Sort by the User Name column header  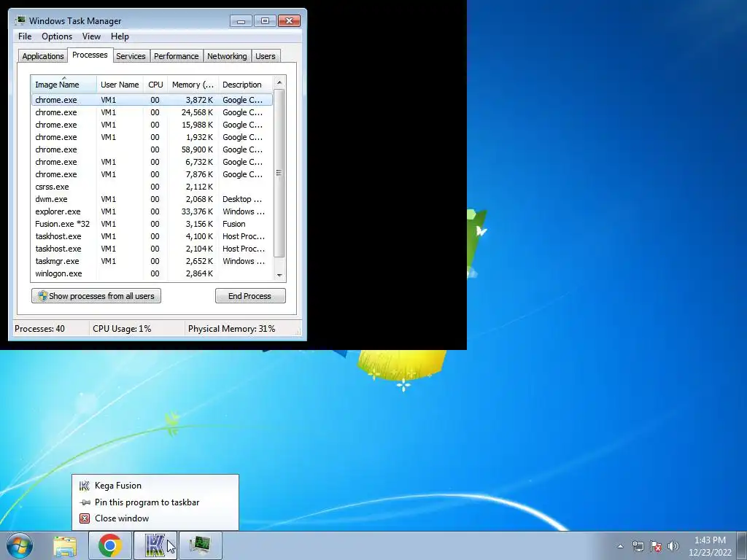coord(120,85)
